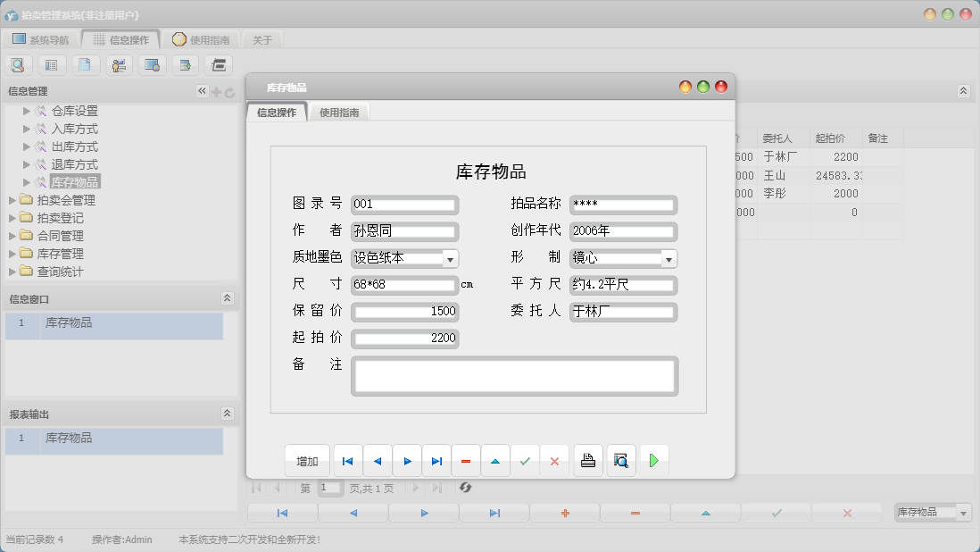
Task: Click the print icon in the dialog toolbar
Action: [x=588, y=461]
